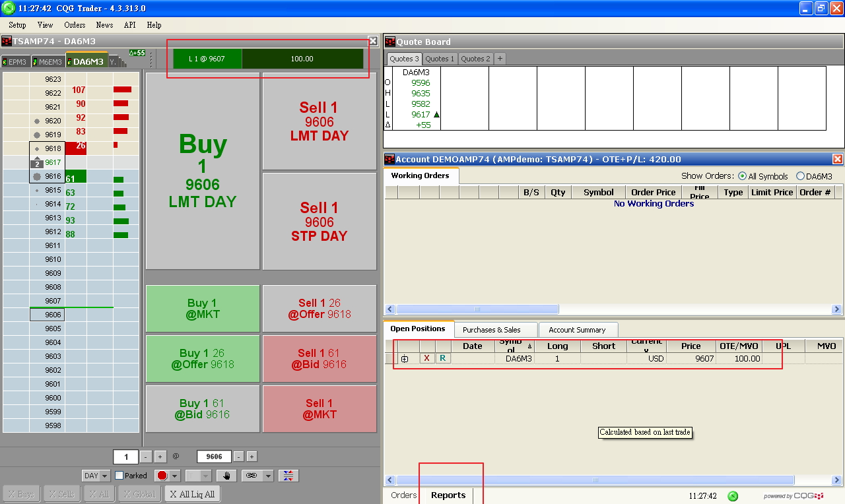Open the Orders menu
Screen dimensions: 845x504
(75, 25)
